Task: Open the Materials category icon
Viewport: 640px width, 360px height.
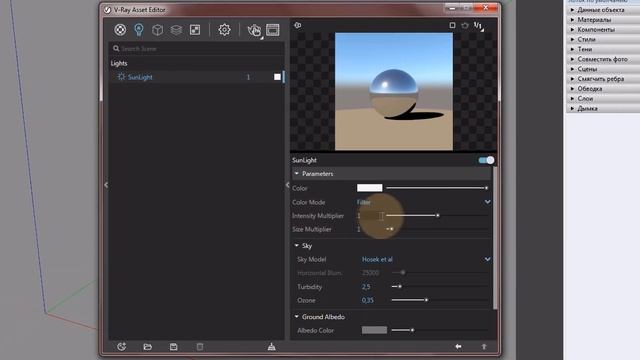Action: pos(120,30)
